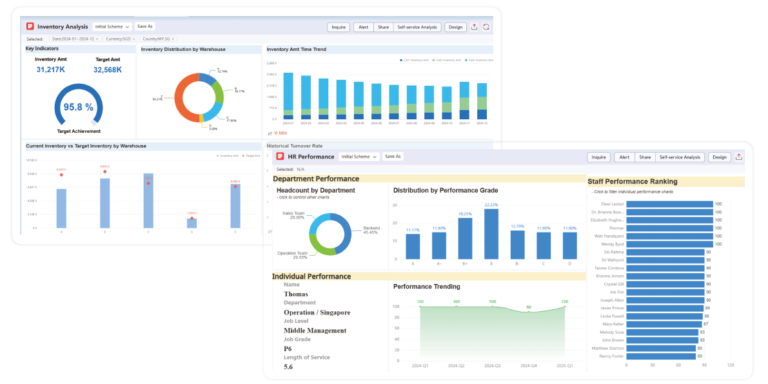Click the 2024-01 bar in Inventory Time Trend
768x384 pixels.
tap(288, 96)
